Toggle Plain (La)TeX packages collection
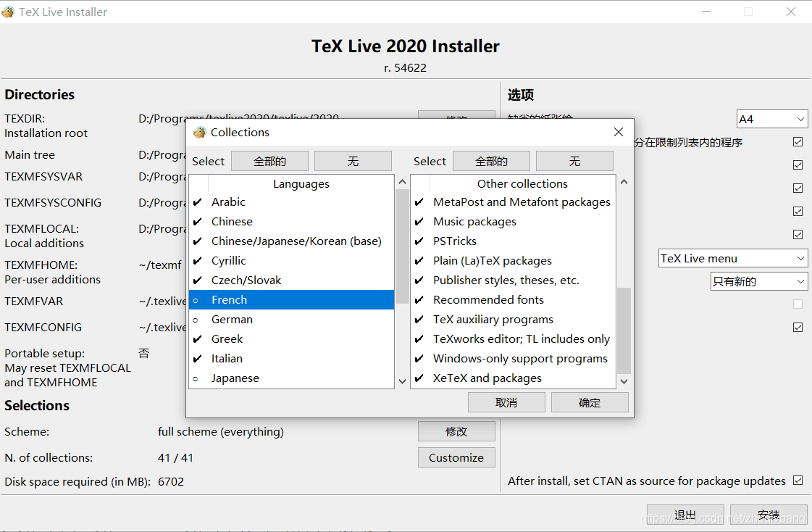812x532 pixels. coord(513,261)
